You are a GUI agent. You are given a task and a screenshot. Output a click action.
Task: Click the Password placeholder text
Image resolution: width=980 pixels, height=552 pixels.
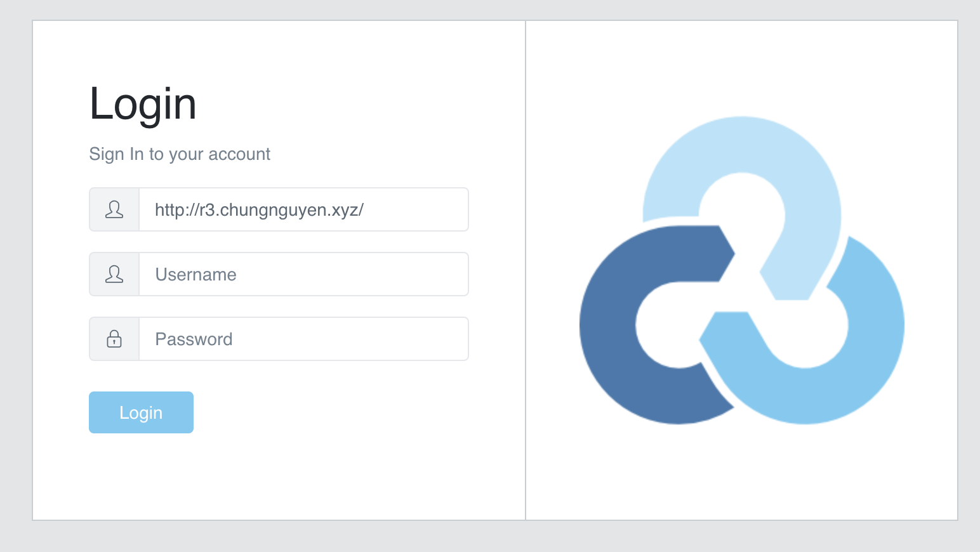point(194,339)
